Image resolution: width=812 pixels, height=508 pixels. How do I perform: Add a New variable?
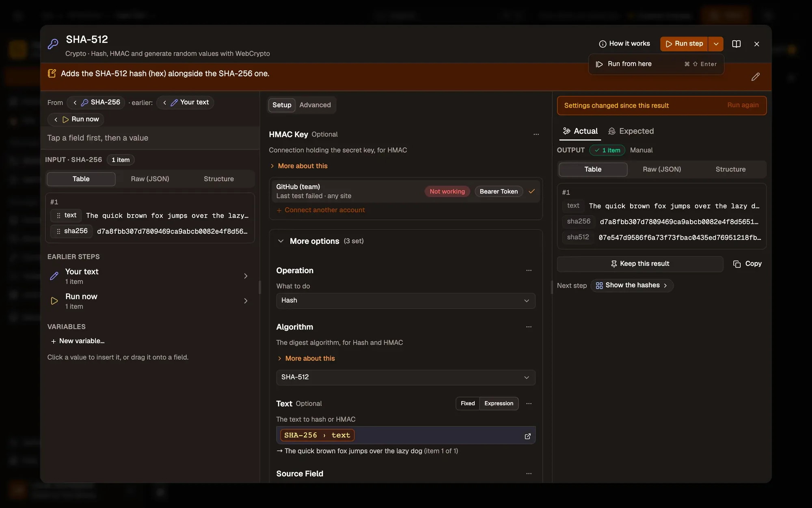[78, 341]
